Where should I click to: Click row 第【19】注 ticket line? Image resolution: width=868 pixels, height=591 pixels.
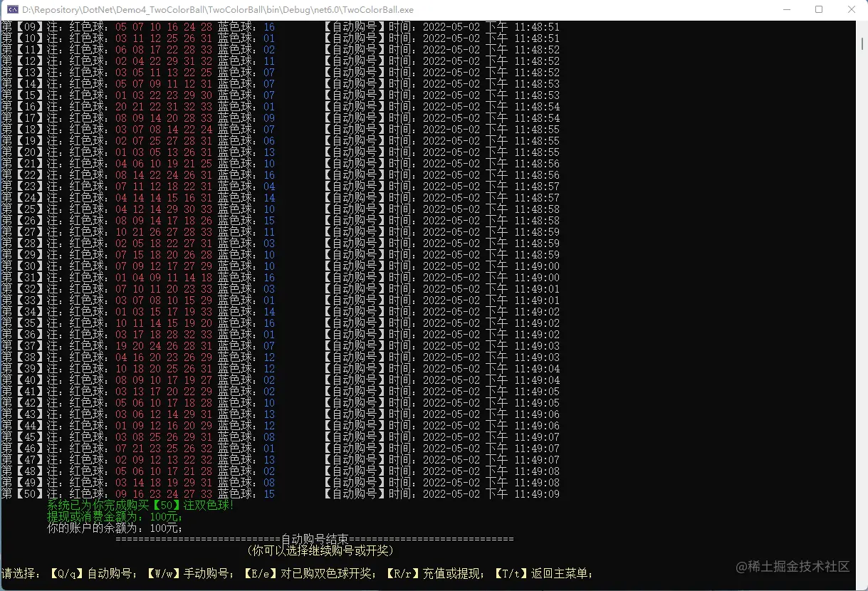click(x=281, y=141)
